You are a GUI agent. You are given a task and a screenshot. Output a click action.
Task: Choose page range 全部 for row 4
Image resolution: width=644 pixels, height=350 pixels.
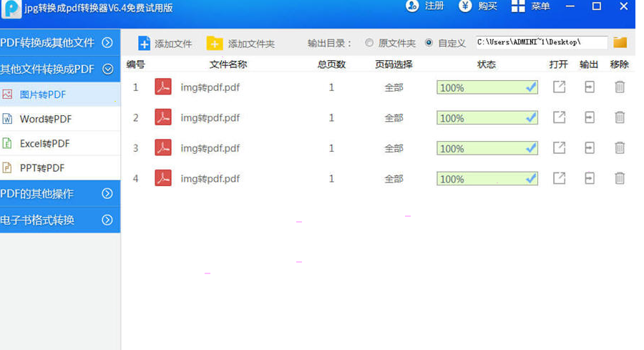click(394, 179)
